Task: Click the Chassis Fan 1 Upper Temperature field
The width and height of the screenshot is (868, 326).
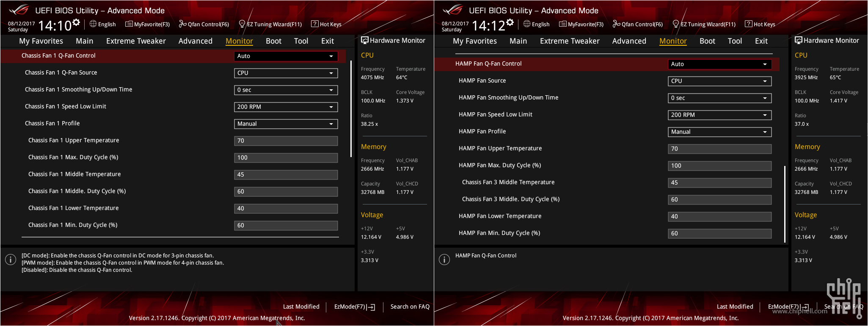Action: pos(286,141)
